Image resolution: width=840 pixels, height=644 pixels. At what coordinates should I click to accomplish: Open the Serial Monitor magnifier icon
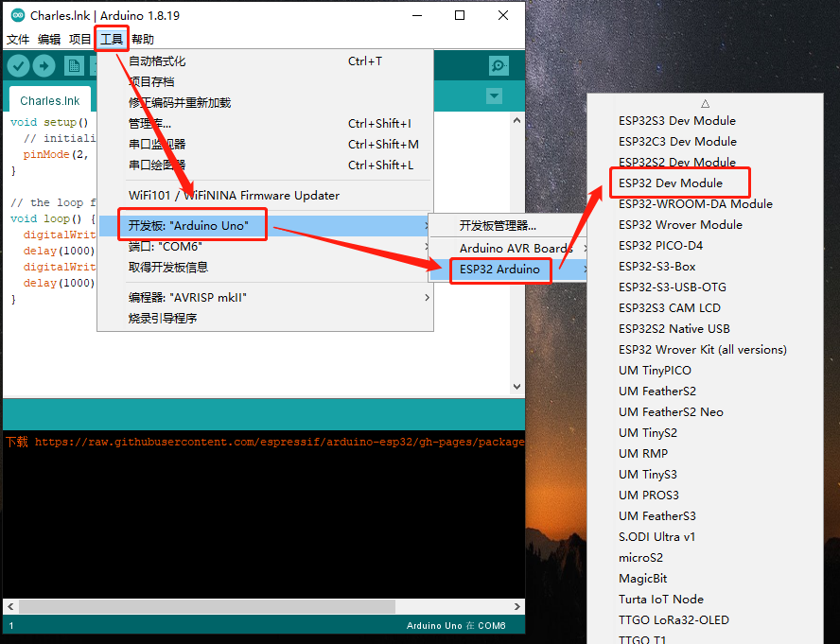tap(499, 65)
